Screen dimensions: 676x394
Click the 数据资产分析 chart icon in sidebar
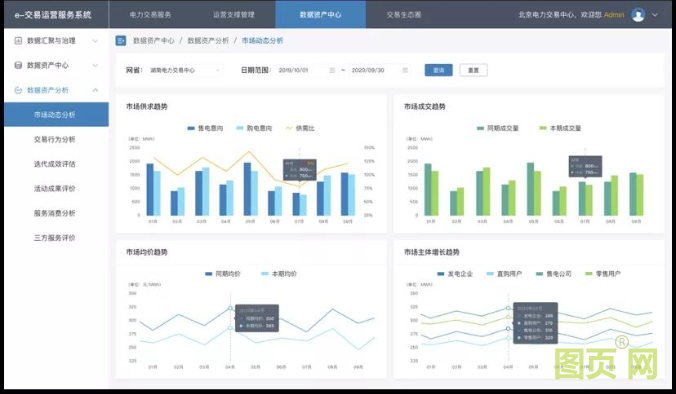[x=18, y=90]
